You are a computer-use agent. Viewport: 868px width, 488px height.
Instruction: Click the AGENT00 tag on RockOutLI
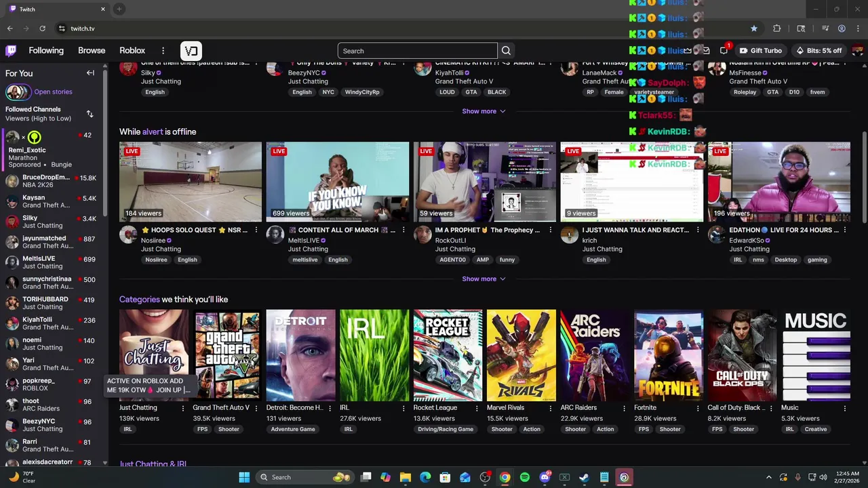[453, 260]
